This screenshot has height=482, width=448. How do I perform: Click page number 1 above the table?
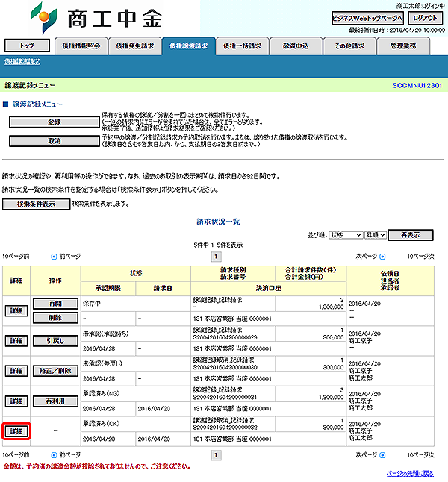(x=216, y=257)
